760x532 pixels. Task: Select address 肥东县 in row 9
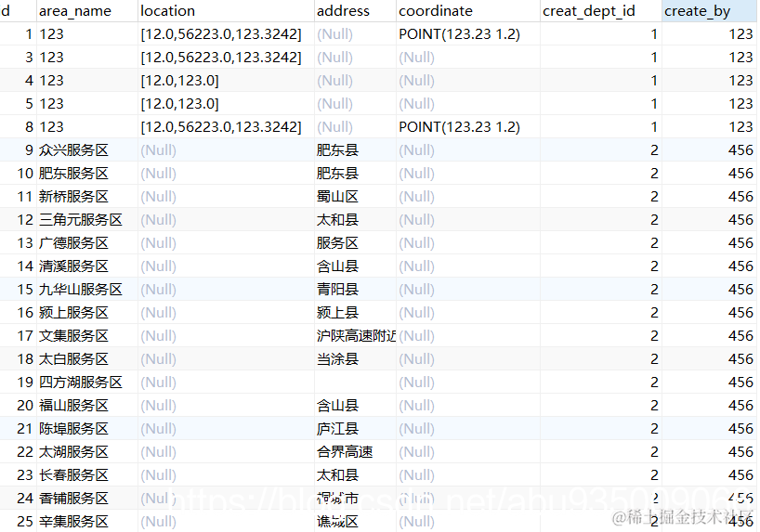point(337,150)
